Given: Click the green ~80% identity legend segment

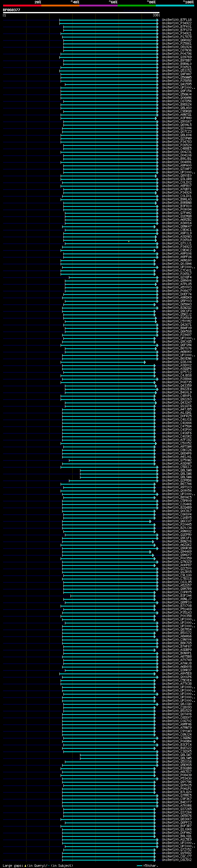Looking at the screenshot, I should pos(137,6).
